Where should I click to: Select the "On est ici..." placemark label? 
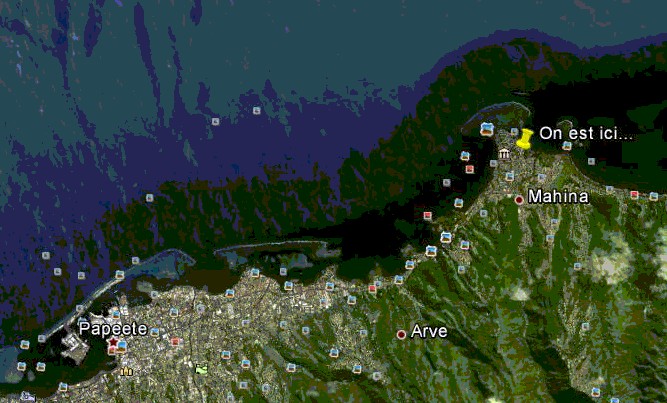pos(586,134)
